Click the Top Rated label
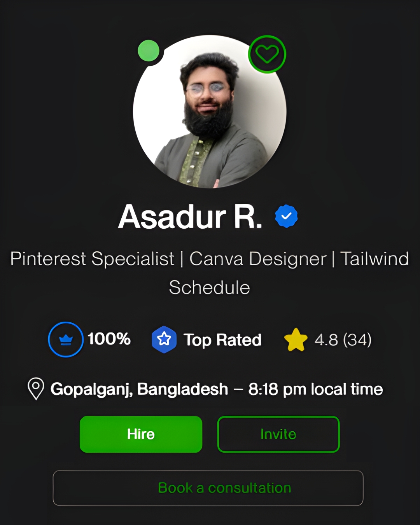Screen dimensions: 420x525 click(222, 340)
